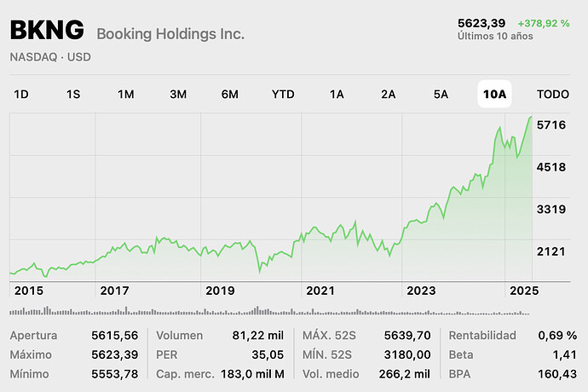Click the Mínimo value 5553,78
This screenshot has height=392, width=588.
[115, 374]
